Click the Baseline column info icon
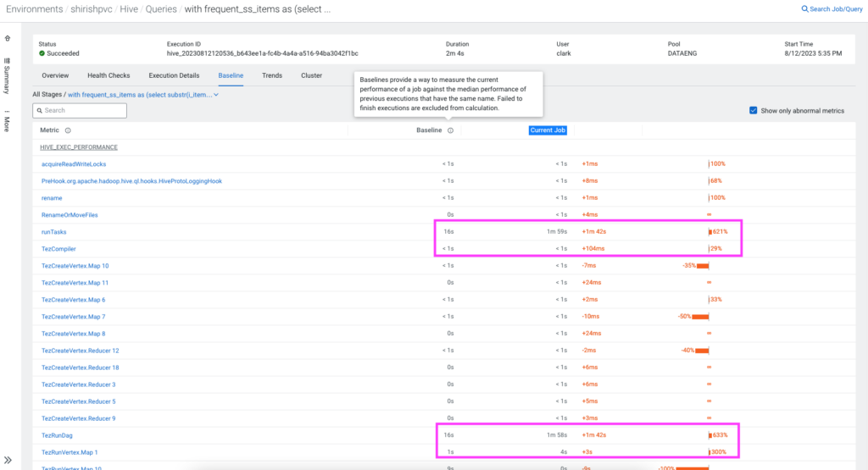Screen dimensions: 868x470 (x=450, y=130)
